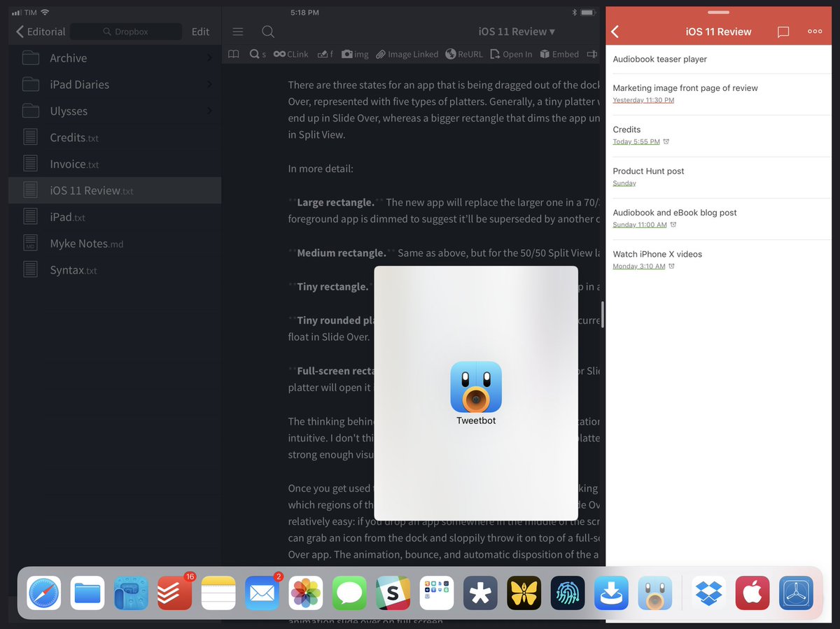Viewport: 840px width, 629px height.
Task: Open the iOS 11 Review title dropdown
Action: coord(517,31)
